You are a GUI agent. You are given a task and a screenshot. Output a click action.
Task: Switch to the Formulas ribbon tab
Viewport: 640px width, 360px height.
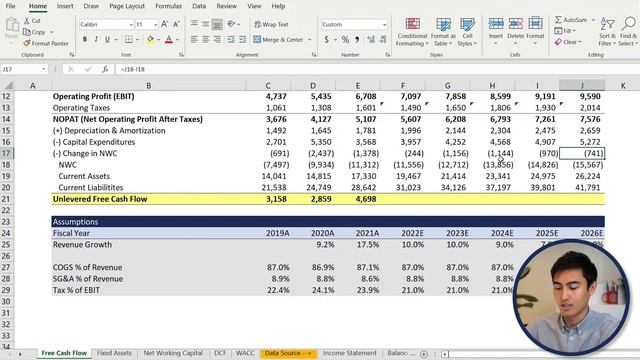[169, 6]
